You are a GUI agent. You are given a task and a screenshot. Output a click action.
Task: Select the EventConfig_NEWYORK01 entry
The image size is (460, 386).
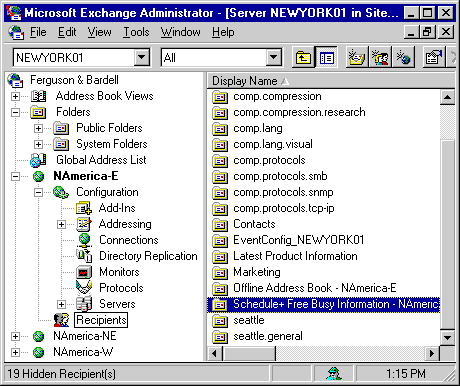pos(298,240)
